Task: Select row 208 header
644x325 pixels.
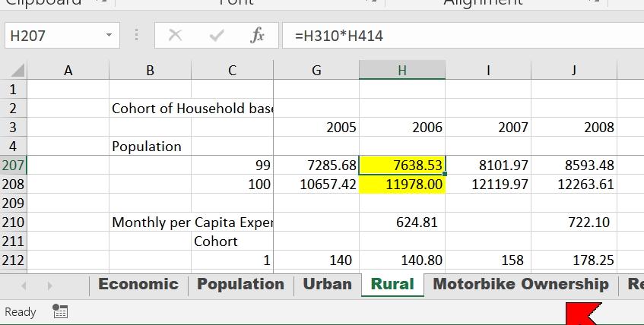Action: (x=13, y=184)
